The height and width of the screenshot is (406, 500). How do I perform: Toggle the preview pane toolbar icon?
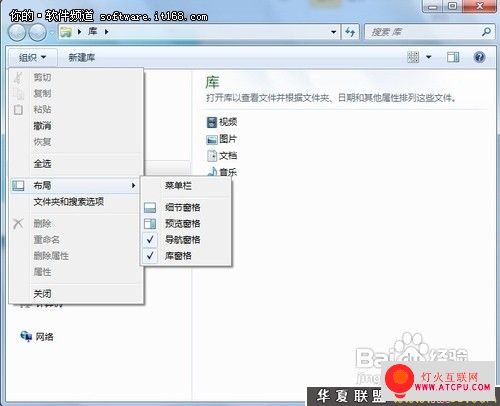pos(453,57)
